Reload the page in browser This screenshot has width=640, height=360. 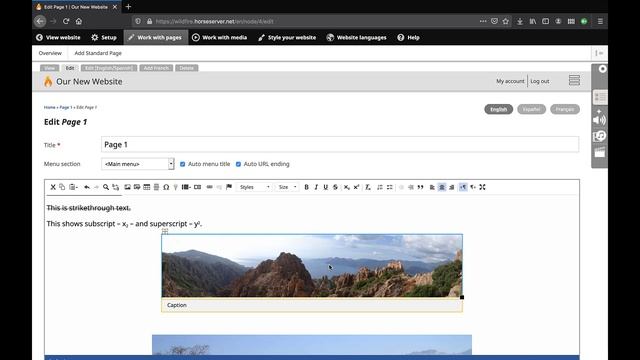click(x=66, y=21)
